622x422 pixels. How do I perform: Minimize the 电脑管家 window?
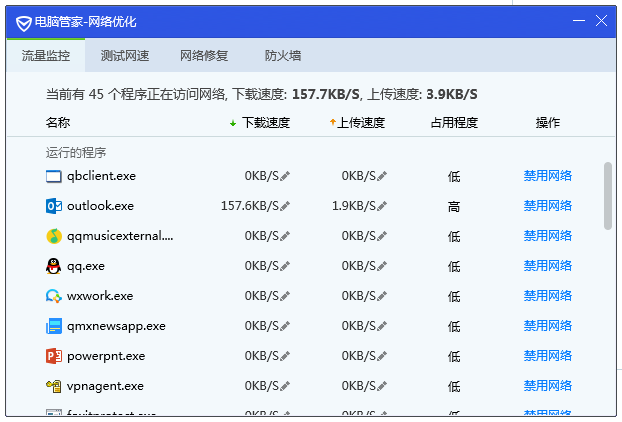(x=579, y=21)
